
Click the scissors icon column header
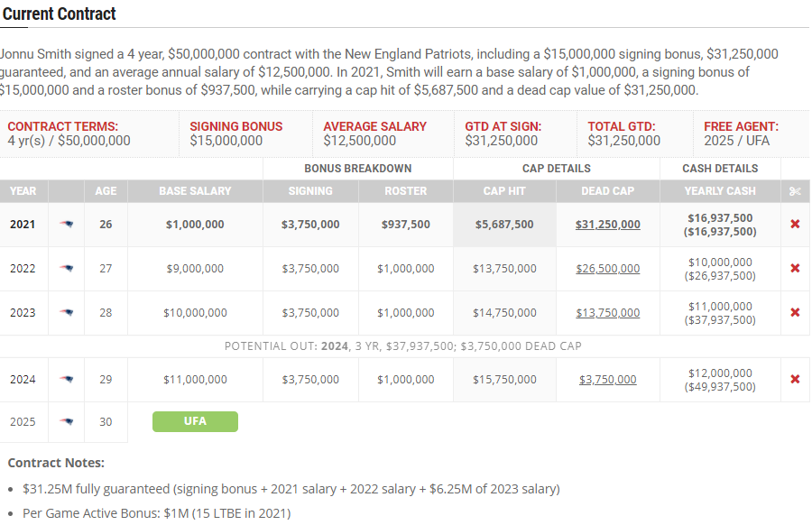pyautogui.click(x=795, y=191)
